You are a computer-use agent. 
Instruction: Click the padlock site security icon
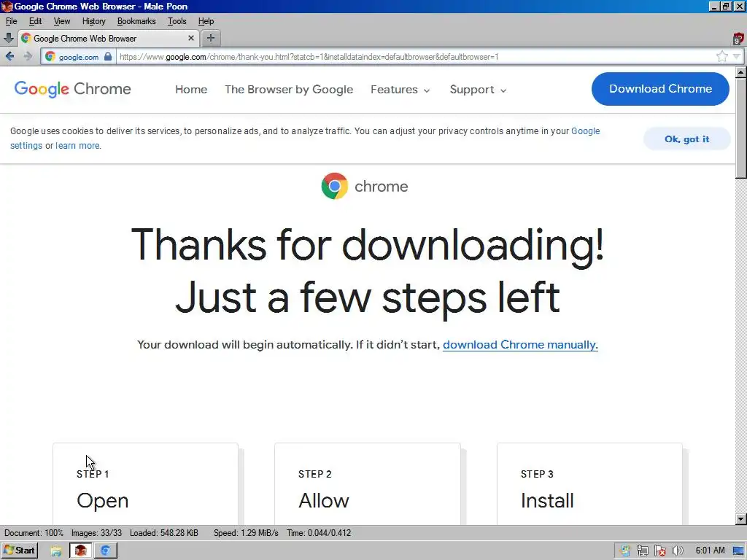(x=108, y=57)
